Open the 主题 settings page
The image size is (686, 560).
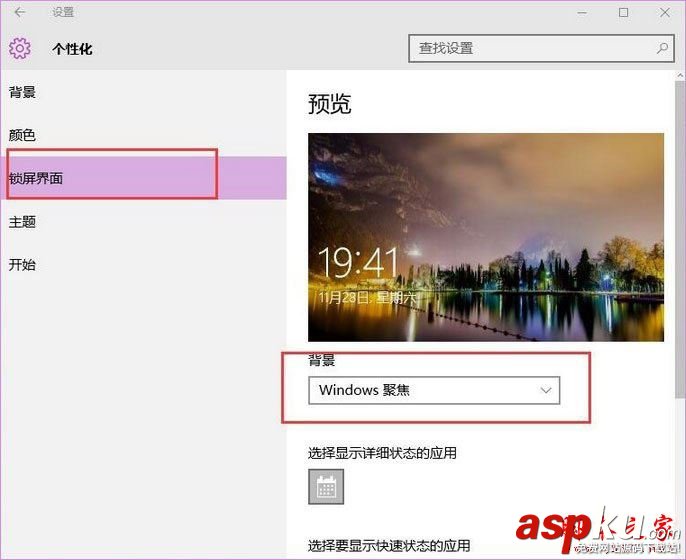(22, 222)
